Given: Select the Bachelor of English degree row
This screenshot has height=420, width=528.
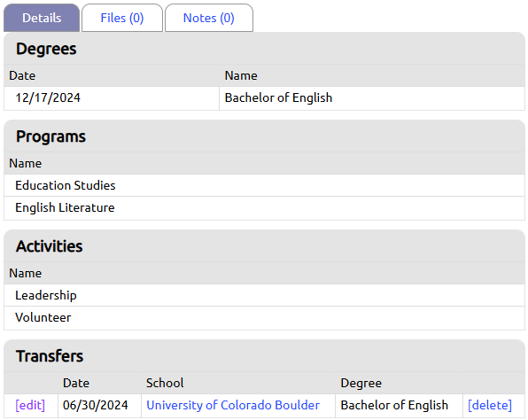Looking at the screenshot, I should click(264, 98).
